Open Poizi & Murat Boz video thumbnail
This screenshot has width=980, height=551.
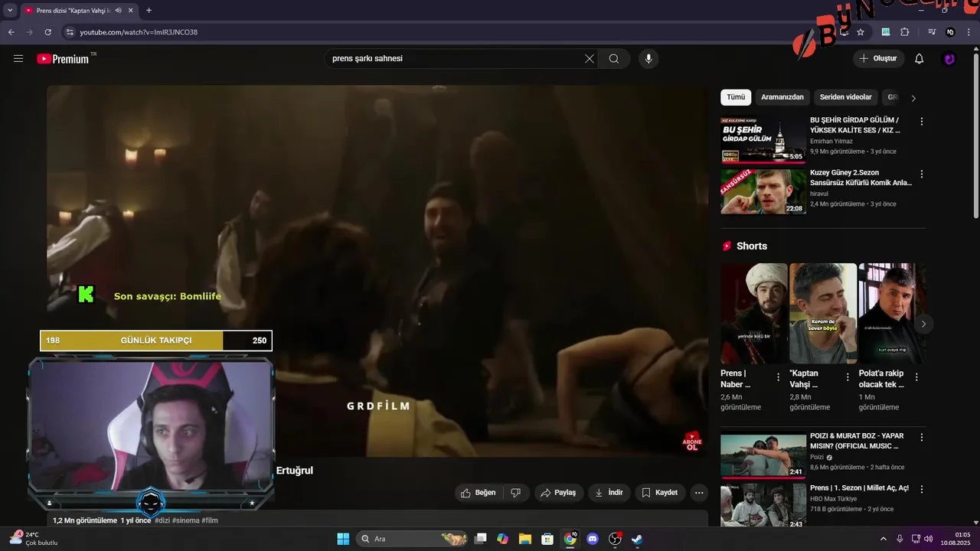763,456
